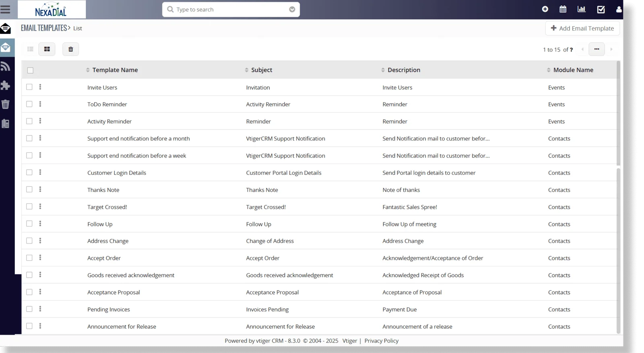Open the Thanks Note template
The height and width of the screenshot is (353, 644).
103,190
